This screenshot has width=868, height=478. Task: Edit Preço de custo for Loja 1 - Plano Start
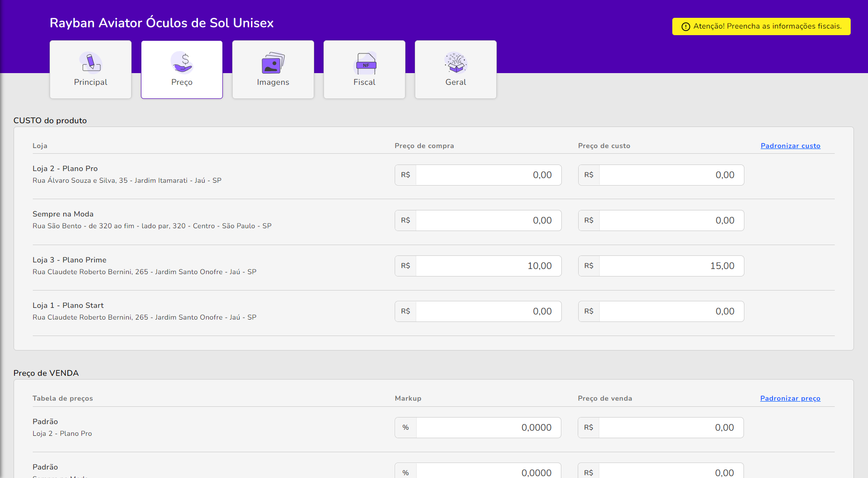click(x=661, y=311)
